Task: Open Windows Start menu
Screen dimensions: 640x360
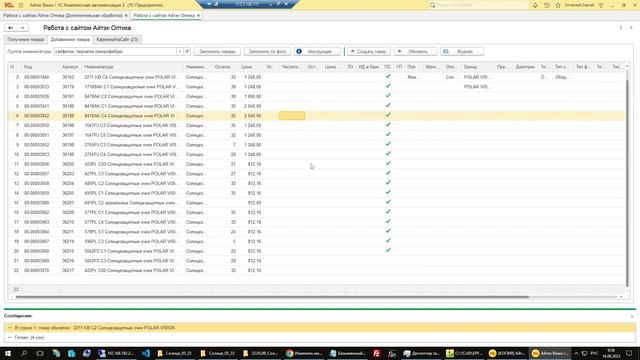Action: pos(8,353)
